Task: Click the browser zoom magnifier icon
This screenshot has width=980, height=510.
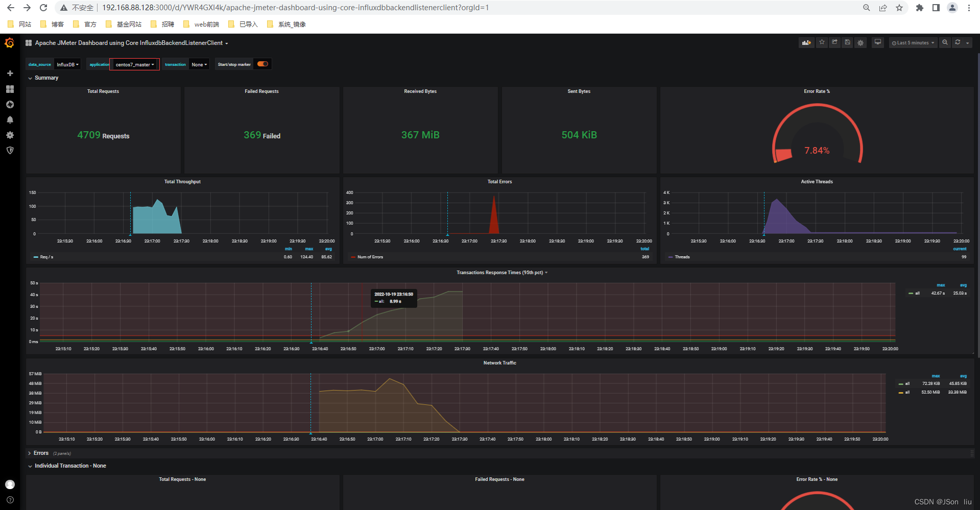Action: pyautogui.click(x=867, y=8)
